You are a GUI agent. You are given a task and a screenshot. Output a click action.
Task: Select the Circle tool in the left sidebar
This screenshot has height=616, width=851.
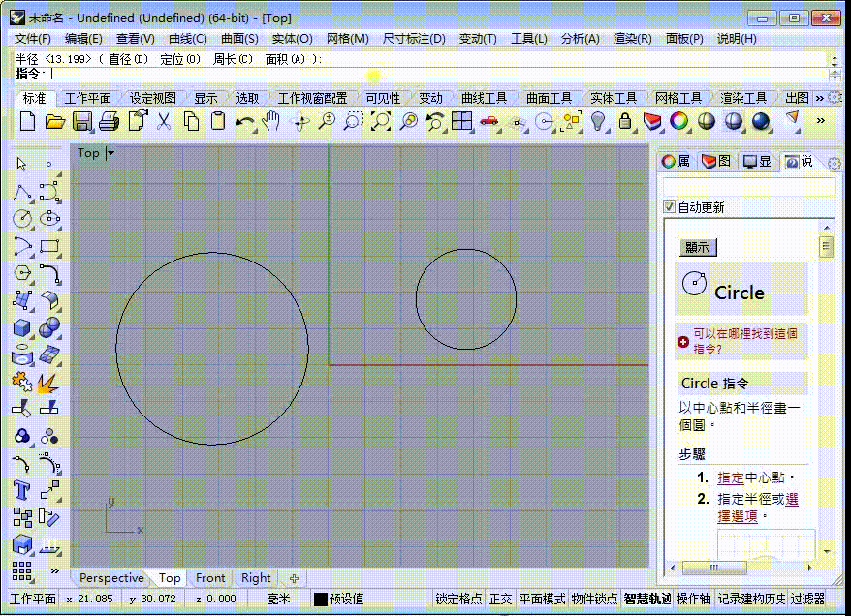(21, 219)
